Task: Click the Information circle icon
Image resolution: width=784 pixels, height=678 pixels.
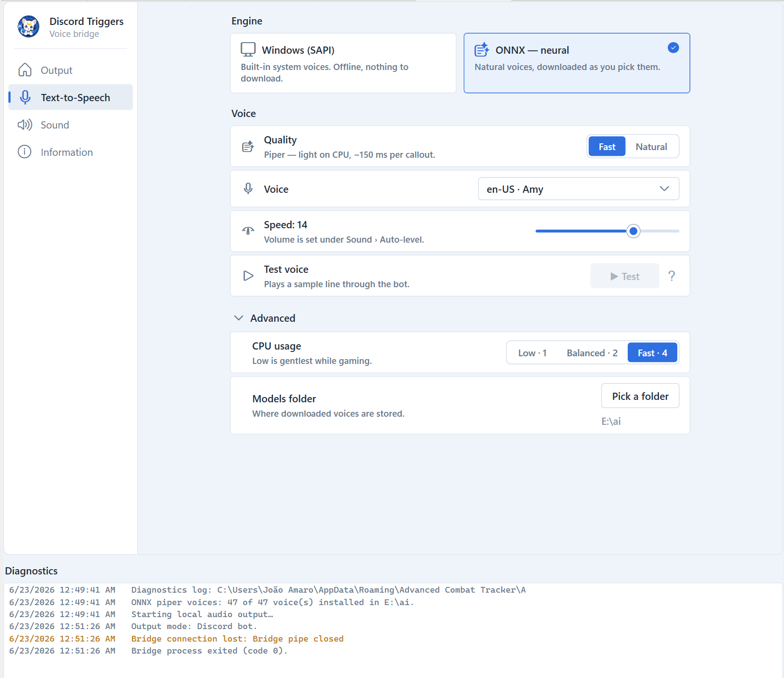Action: tap(24, 152)
